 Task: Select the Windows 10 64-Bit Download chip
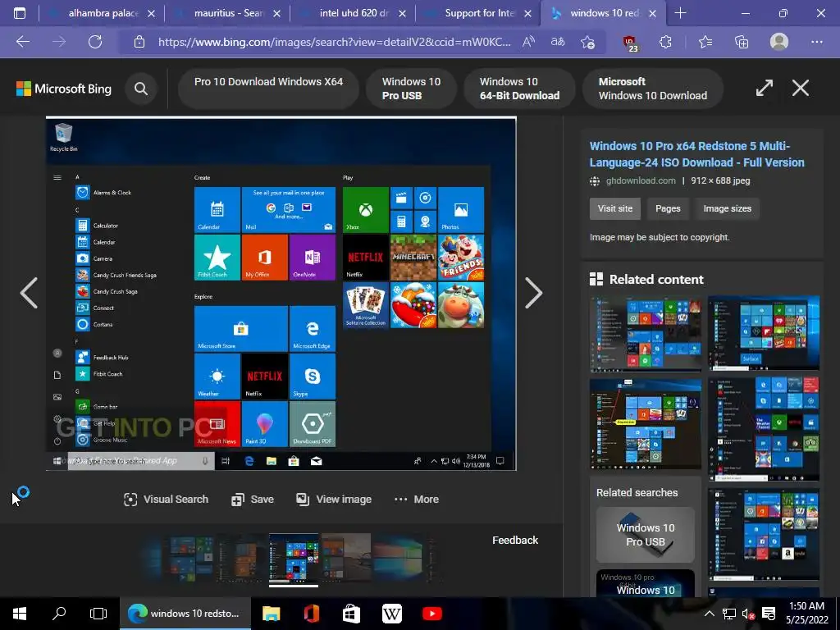(x=519, y=89)
